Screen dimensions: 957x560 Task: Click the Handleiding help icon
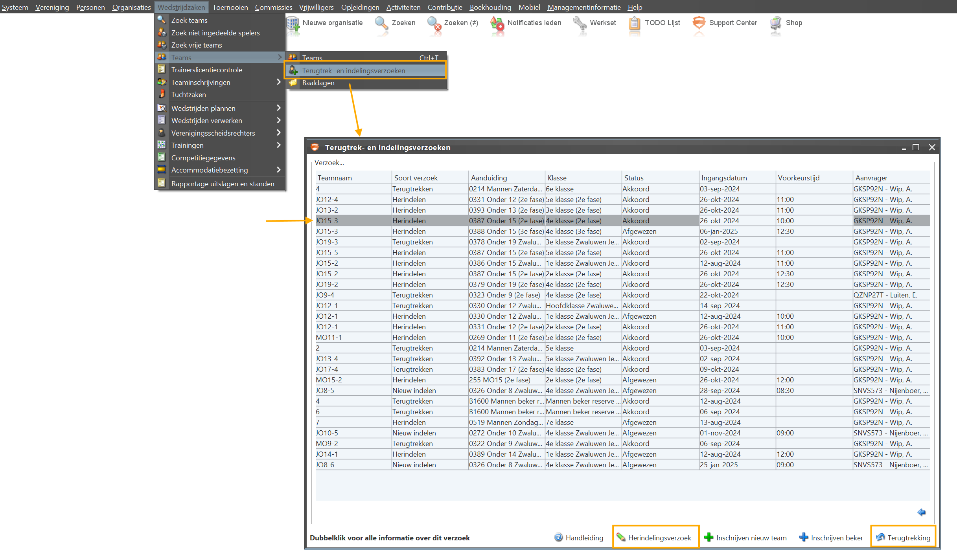tap(558, 538)
